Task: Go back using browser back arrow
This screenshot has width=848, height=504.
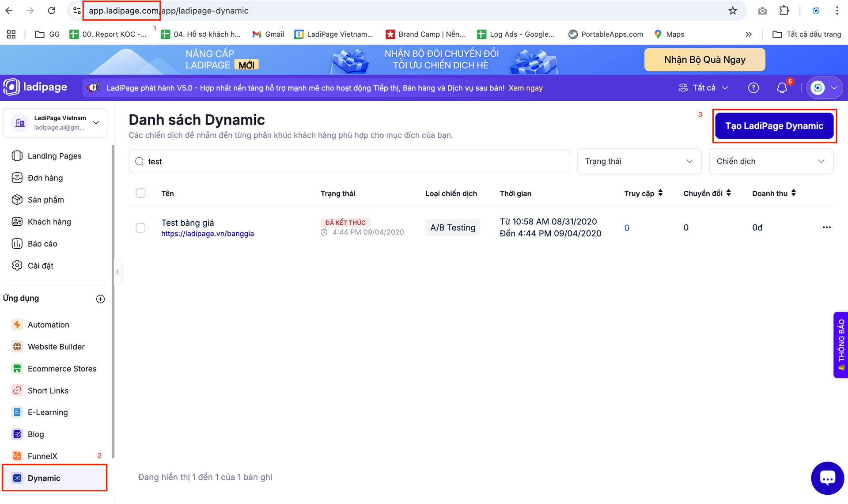Action: coord(9,11)
